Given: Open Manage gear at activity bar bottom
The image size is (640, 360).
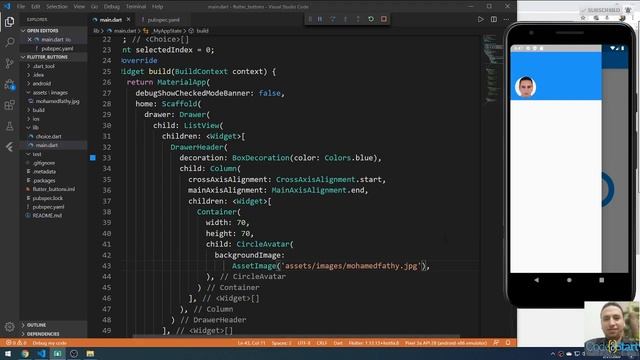Looking at the screenshot, I should 9,327.
